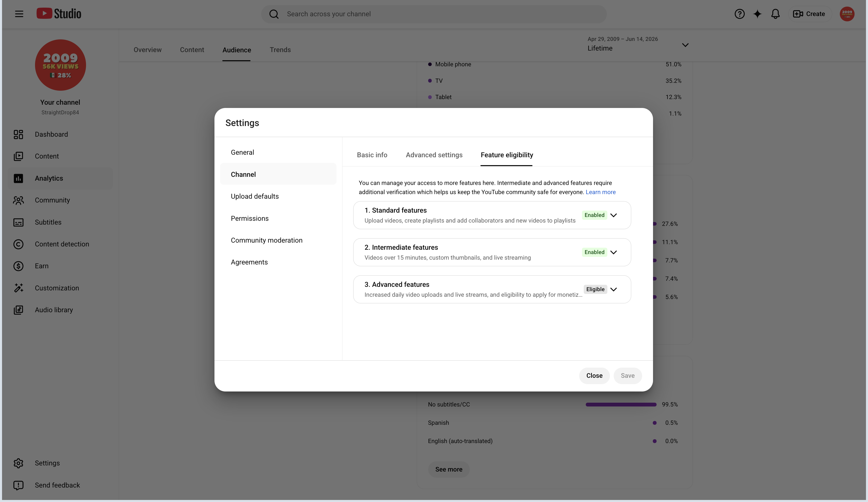Click the Save button
Viewport: 868px width, 502px height.
coord(627,376)
